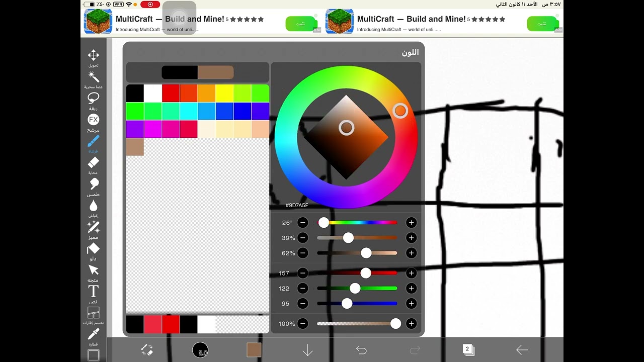Image resolution: width=644 pixels, height=362 pixels.
Task: Install MultiCraft via right ad green button
Action: point(542,24)
